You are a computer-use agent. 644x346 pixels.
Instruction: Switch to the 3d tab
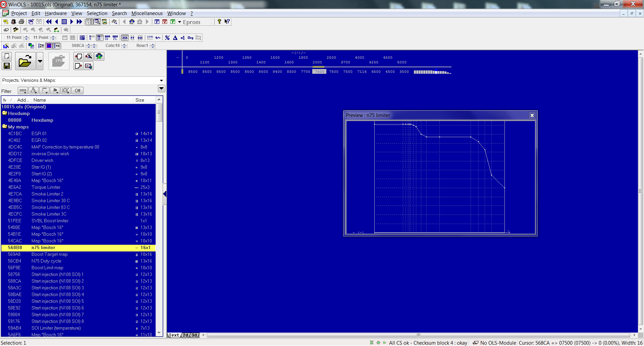tap(195, 335)
